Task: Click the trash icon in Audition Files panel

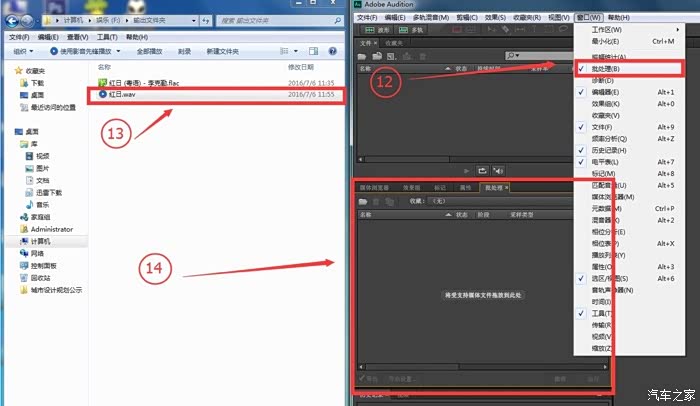Action: [x=422, y=56]
